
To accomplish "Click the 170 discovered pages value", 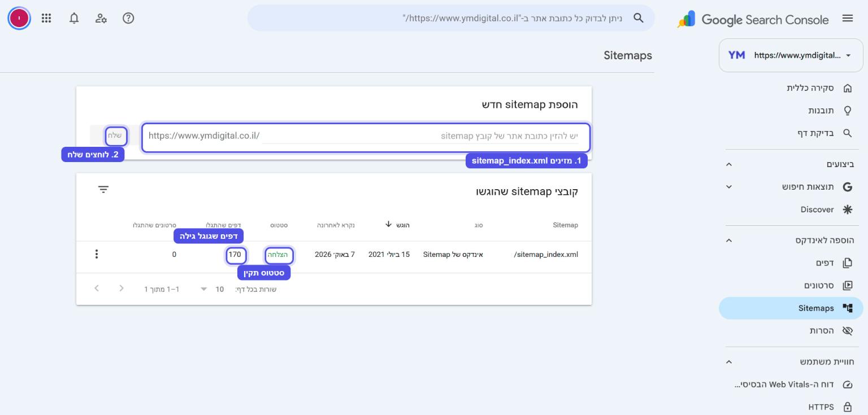I will [x=235, y=255].
